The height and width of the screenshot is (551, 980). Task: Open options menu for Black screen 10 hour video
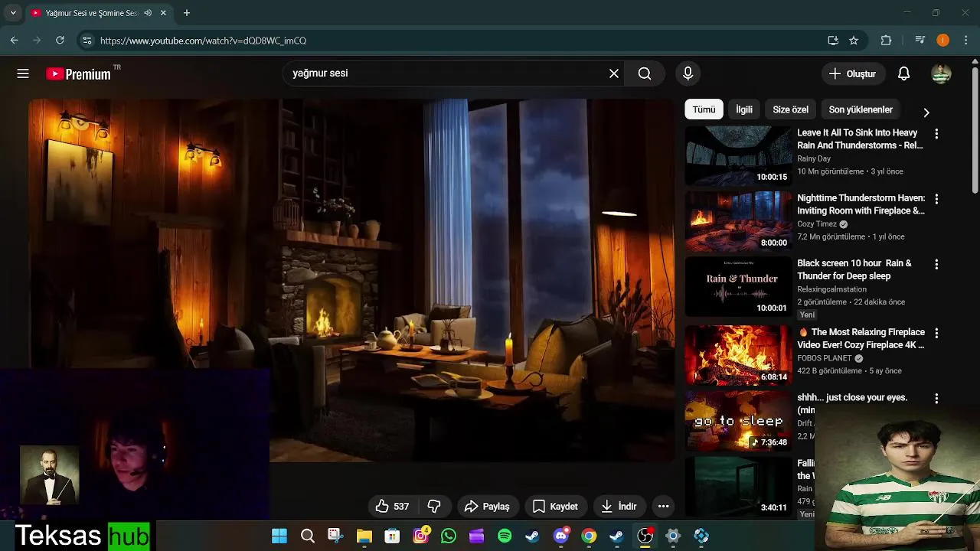(x=936, y=264)
